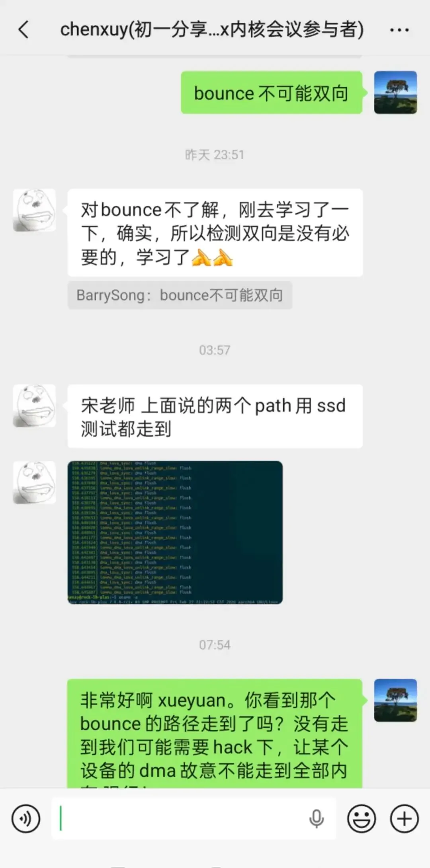Switch to voice message input mode
The image size is (430, 868).
pyautogui.click(x=26, y=819)
